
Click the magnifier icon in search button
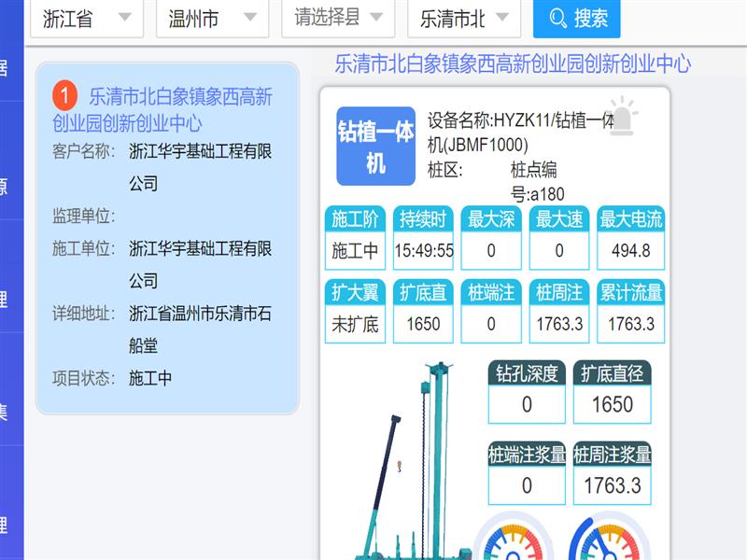558,18
